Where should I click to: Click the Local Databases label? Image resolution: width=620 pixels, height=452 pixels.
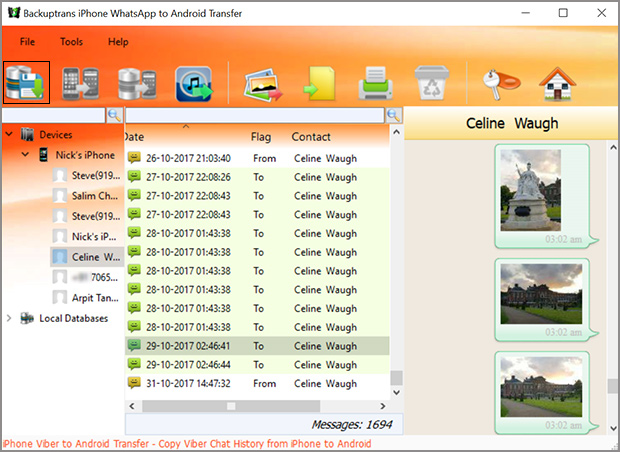pos(74,318)
